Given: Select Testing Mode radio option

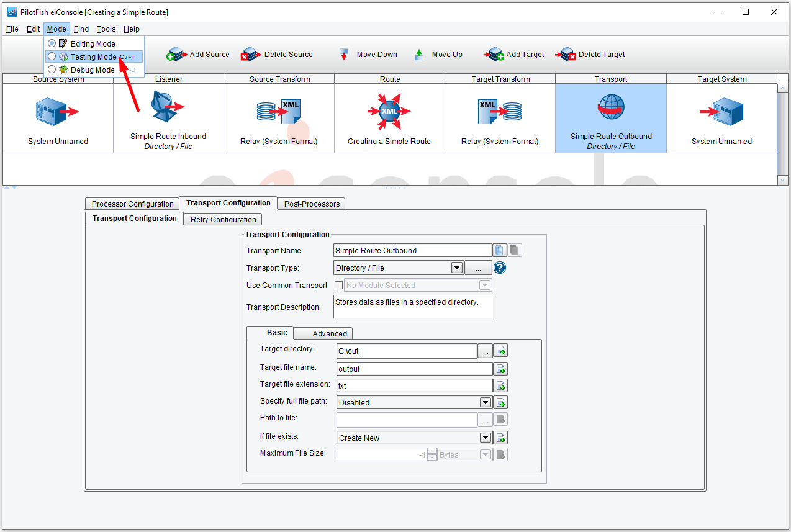Looking at the screenshot, I should click(x=52, y=56).
